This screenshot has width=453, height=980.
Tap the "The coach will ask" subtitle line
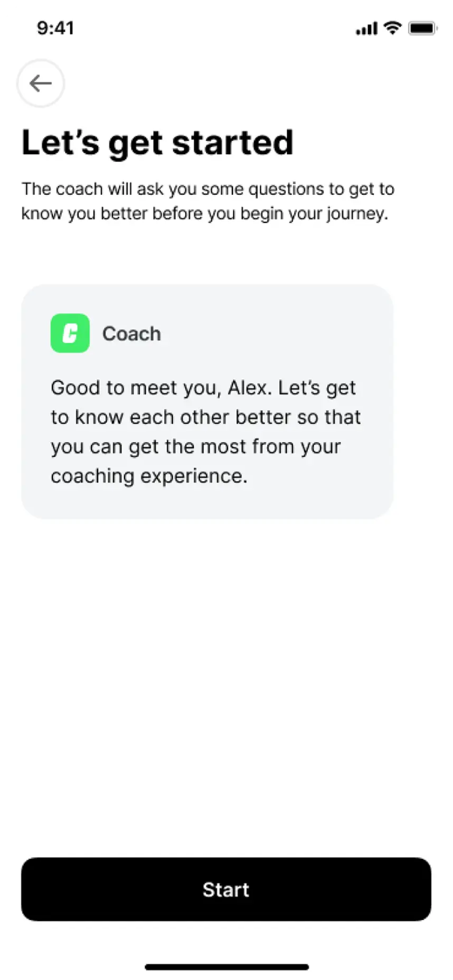[207, 189]
